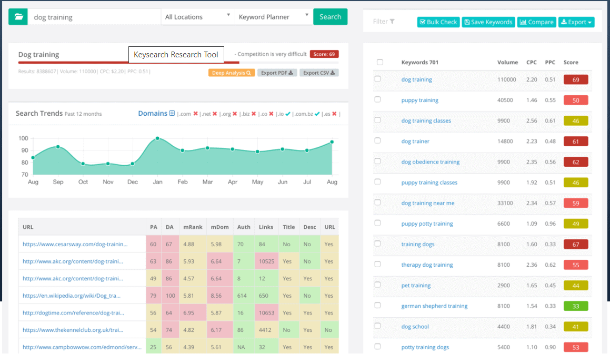Click the Export CSV download button
This screenshot has height=364, width=610.
click(x=319, y=73)
